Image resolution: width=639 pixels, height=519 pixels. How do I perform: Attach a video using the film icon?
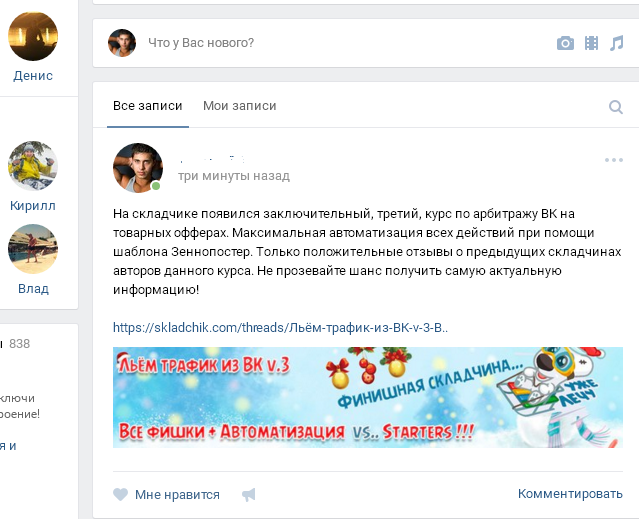point(591,43)
